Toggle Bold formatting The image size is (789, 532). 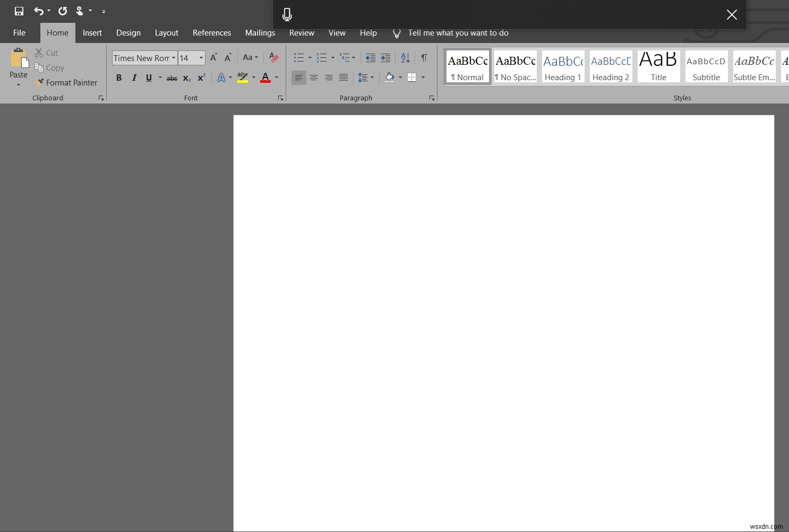pos(119,78)
